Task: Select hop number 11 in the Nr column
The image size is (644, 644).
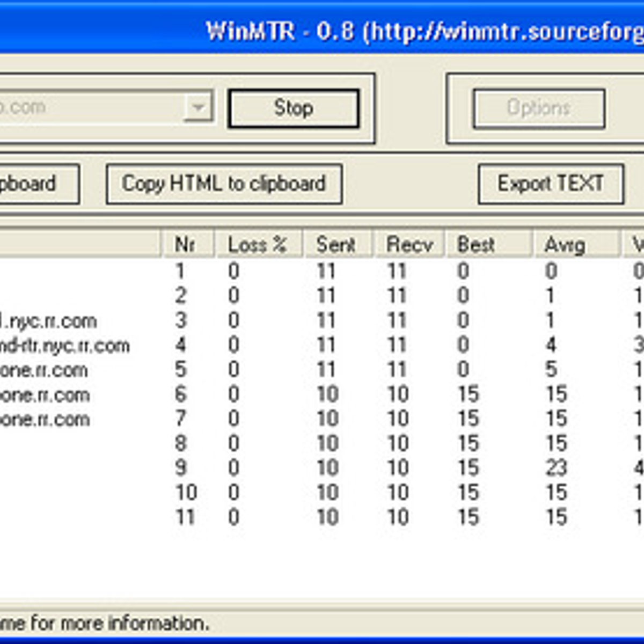Action: point(185,517)
